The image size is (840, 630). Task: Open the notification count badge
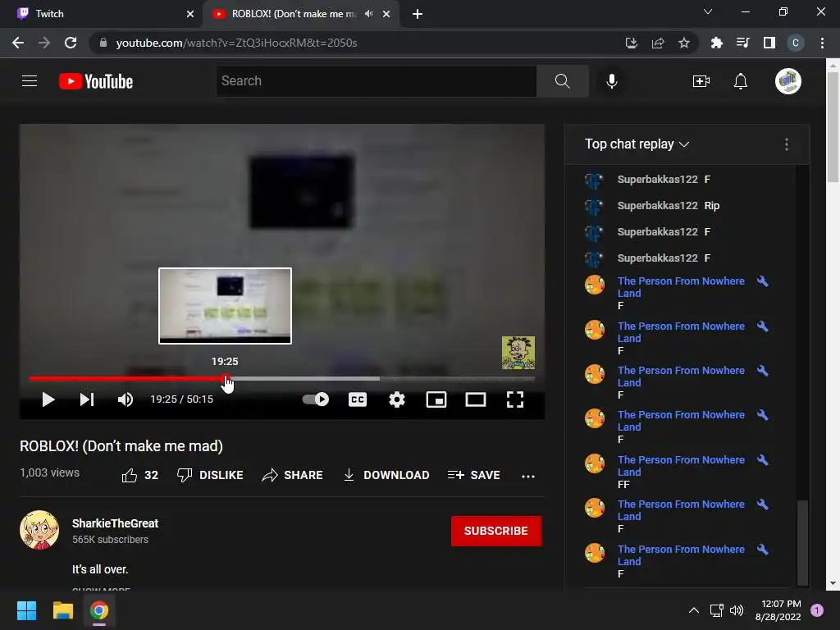(x=817, y=610)
